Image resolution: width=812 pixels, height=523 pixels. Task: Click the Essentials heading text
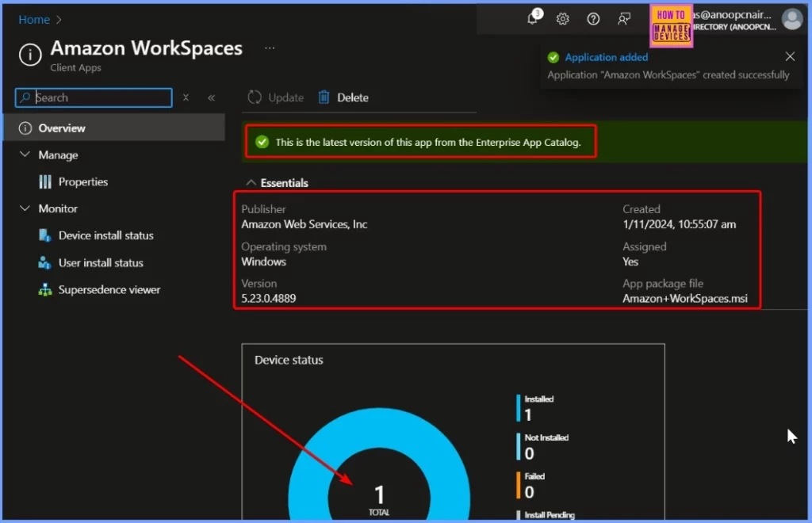tap(285, 182)
